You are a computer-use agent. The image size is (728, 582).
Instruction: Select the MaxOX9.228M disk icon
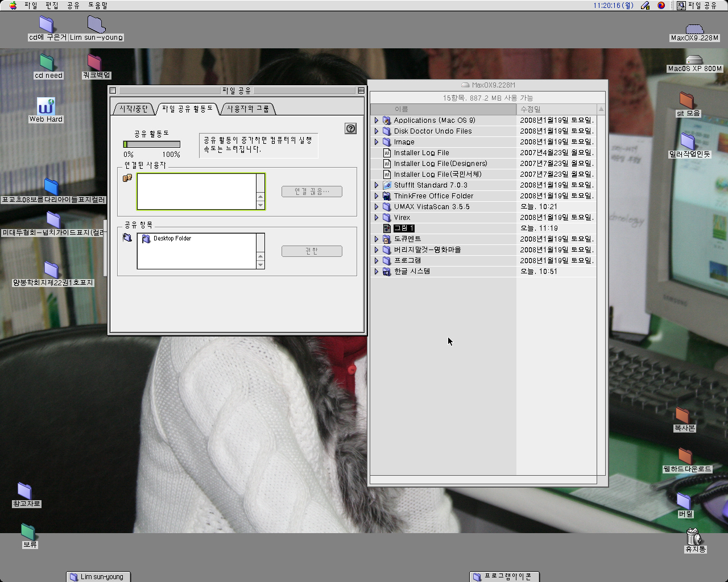(694, 30)
